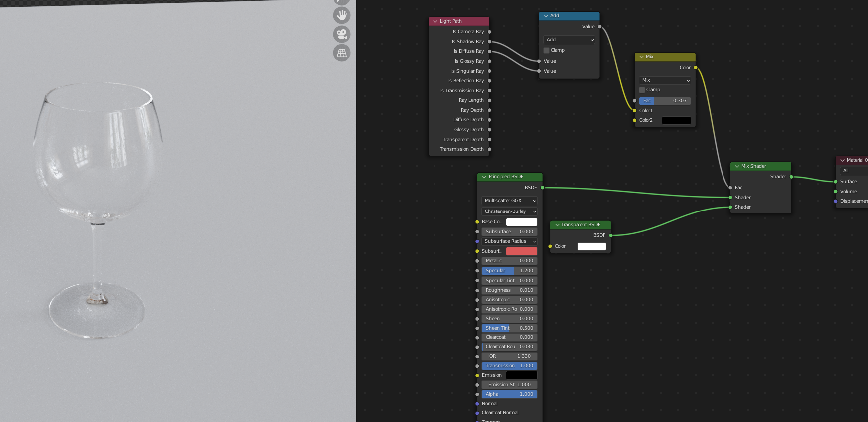Click the Principled BSDF output socket
The image size is (868, 422).
pyautogui.click(x=542, y=188)
